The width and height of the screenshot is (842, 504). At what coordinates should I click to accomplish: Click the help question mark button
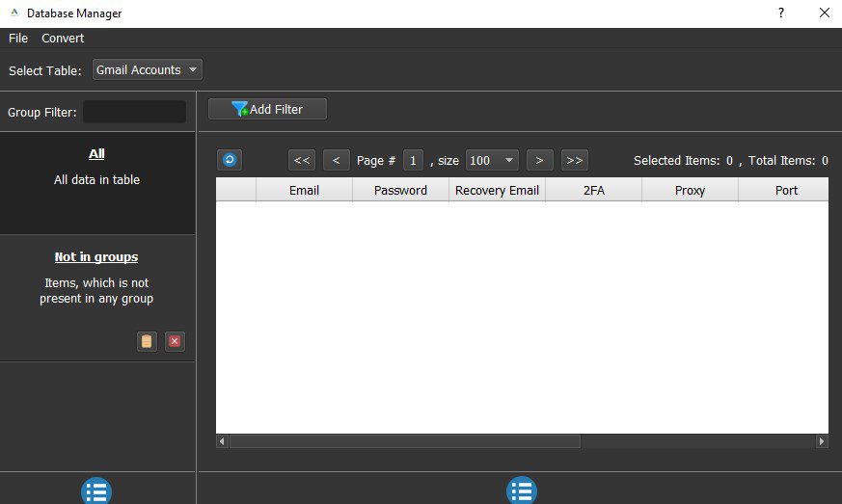781,13
